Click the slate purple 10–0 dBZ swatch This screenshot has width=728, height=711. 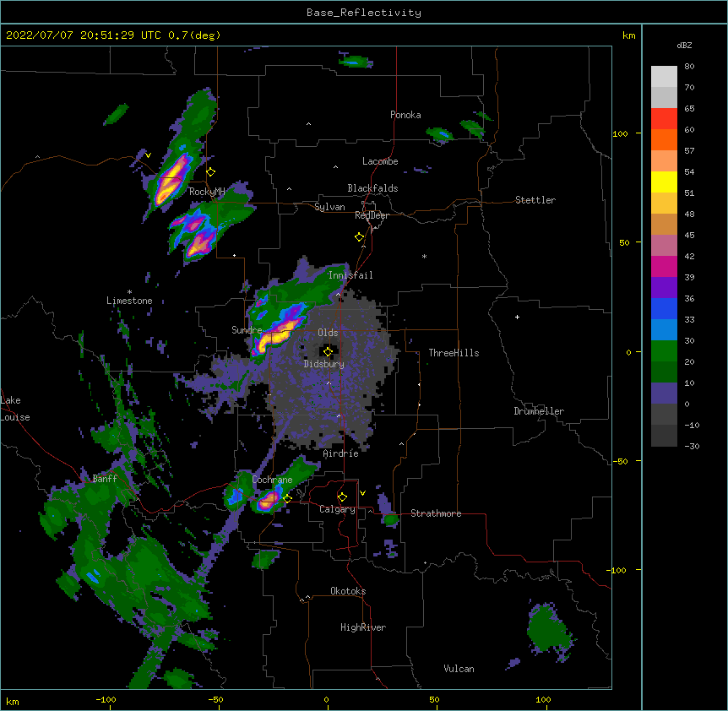click(664, 393)
